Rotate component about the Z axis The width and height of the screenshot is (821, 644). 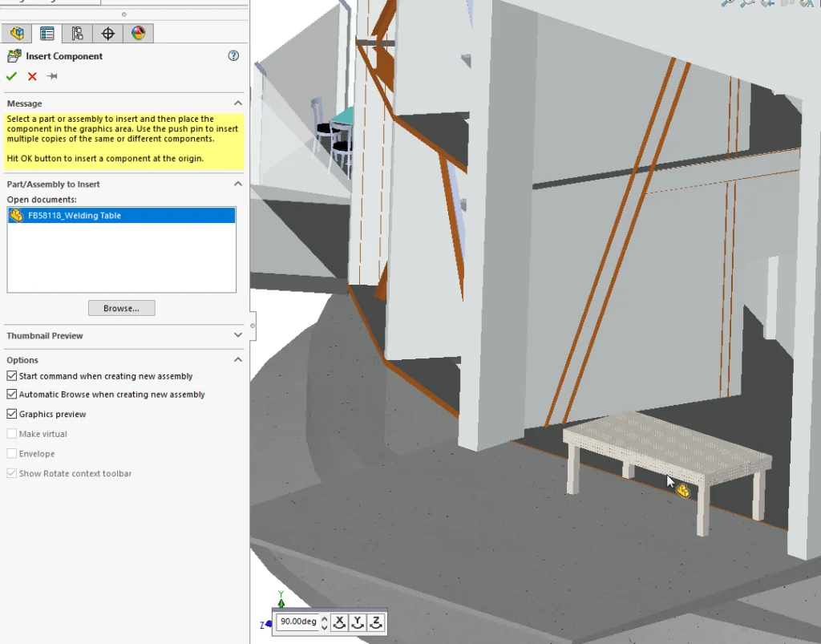pyautogui.click(x=376, y=622)
